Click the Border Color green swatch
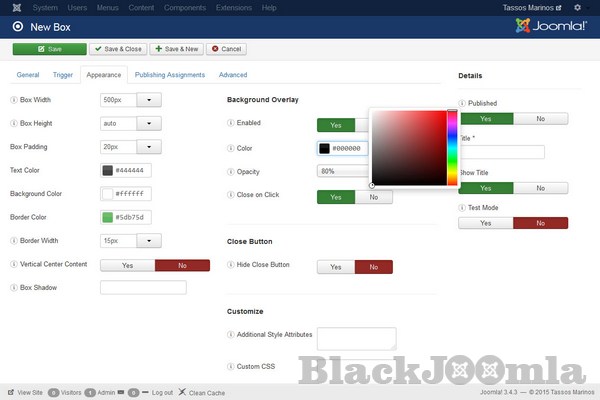The image size is (600, 400). 107,217
